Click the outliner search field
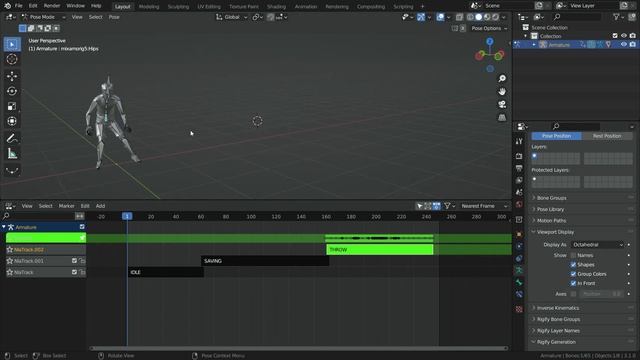Screen dimensions: 640x360 pyautogui.click(x=577, y=17)
